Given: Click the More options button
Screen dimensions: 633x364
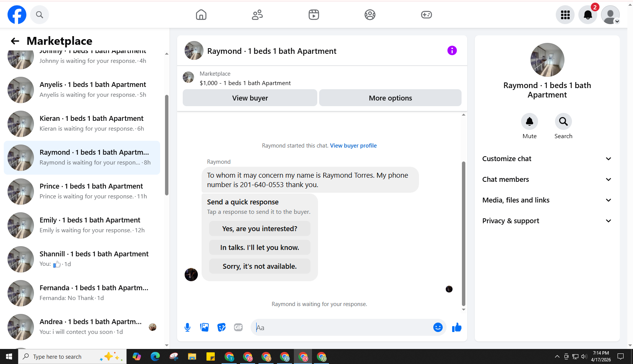Looking at the screenshot, I should 390,98.
